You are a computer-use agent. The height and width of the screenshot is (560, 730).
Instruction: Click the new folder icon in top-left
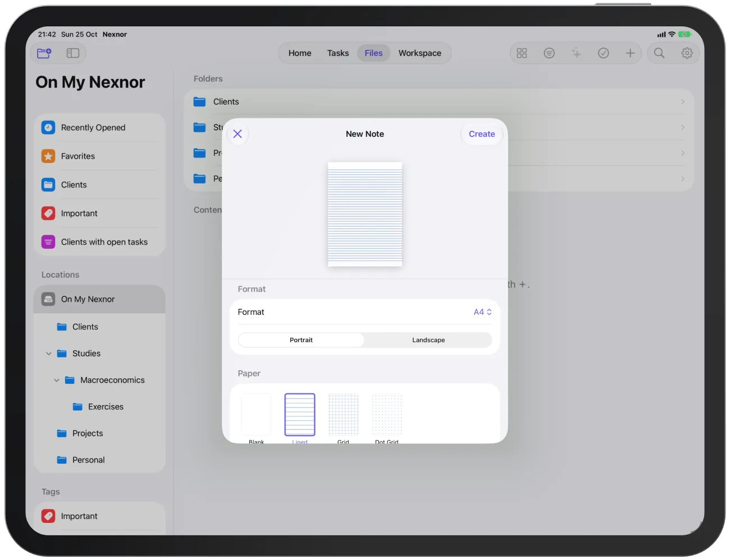pos(44,53)
